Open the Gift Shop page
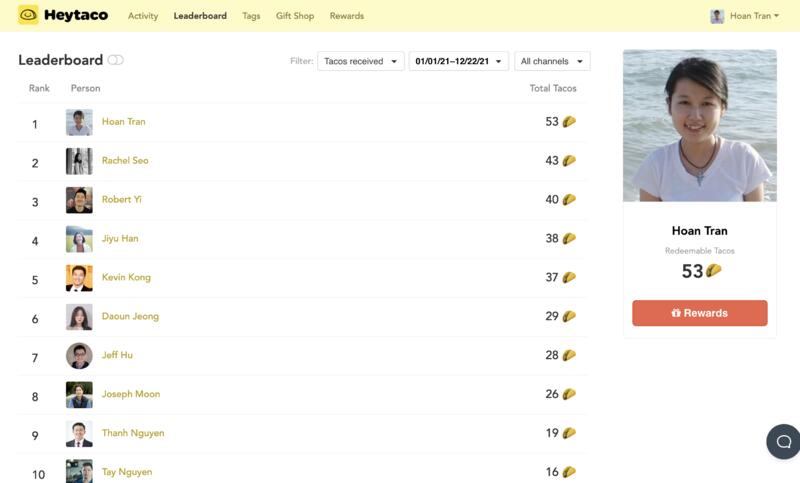The height and width of the screenshot is (483, 800). pyautogui.click(x=295, y=16)
